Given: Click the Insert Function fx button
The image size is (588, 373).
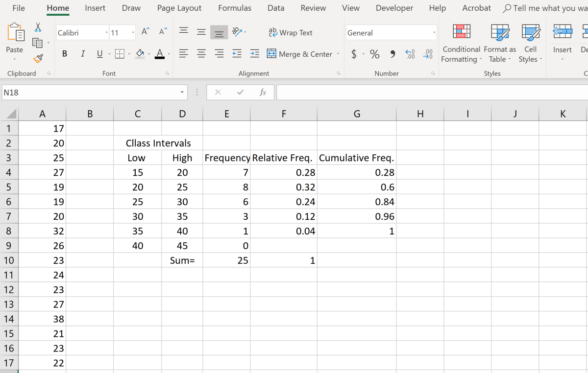Looking at the screenshot, I should pyautogui.click(x=262, y=92).
